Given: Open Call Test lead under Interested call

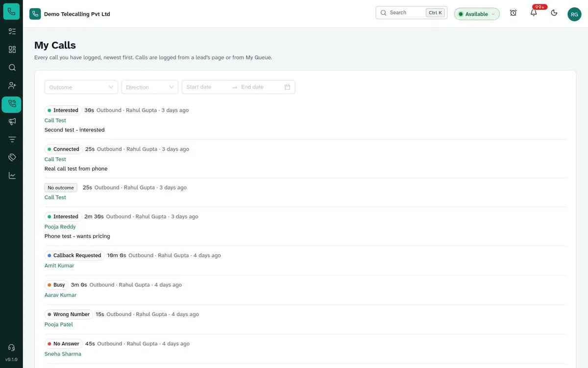Looking at the screenshot, I should click(x=55, y=120).
